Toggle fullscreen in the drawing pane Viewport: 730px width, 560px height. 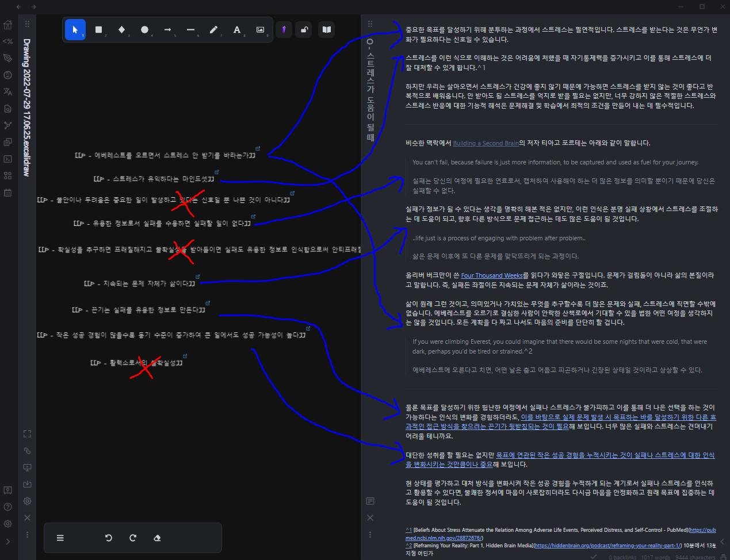[x=27, y=434]
